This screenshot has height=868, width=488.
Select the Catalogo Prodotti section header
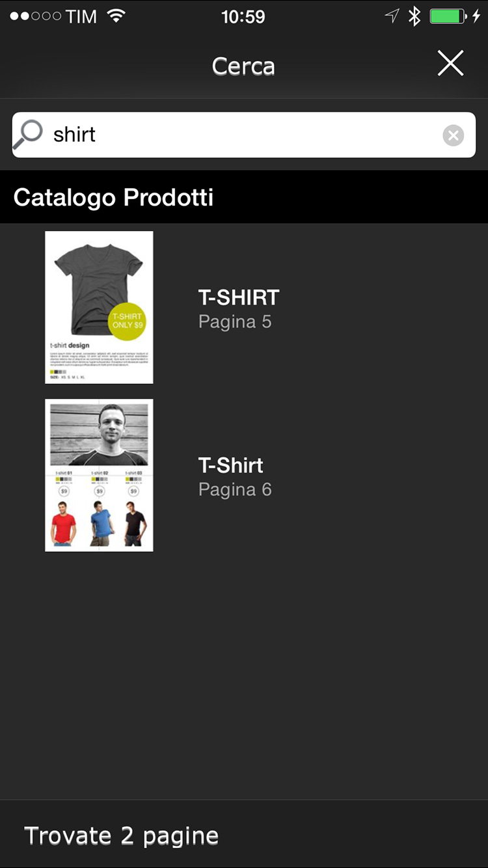click(114, 197)
